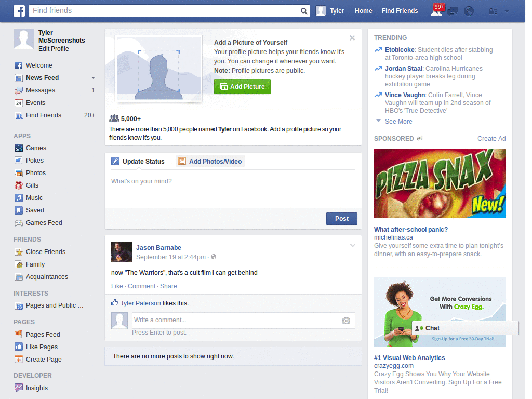532x399 pixels.
Task: Go to Home in top bar
Action: tap(363, 11)
